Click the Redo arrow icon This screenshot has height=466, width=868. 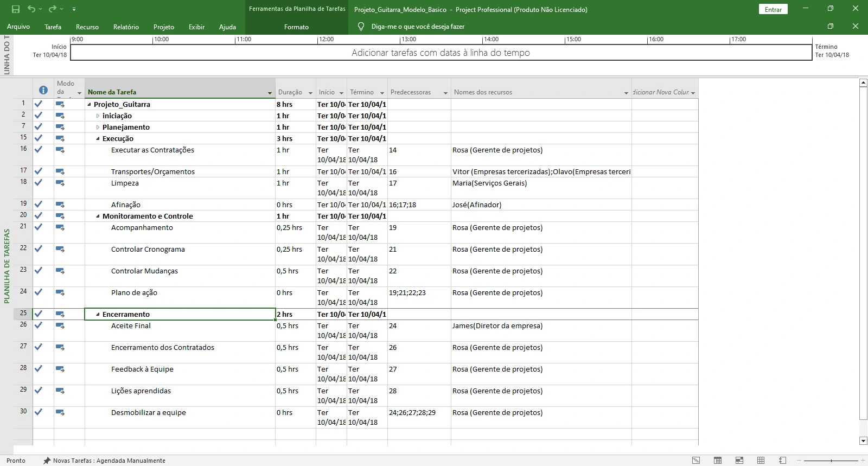pos(52,9)
